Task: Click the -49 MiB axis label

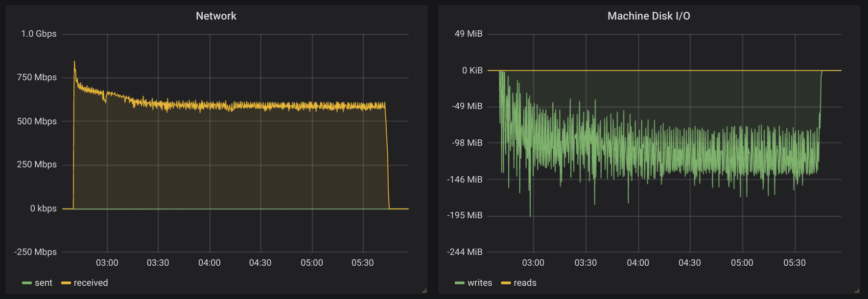Action: tap(467, 106)
